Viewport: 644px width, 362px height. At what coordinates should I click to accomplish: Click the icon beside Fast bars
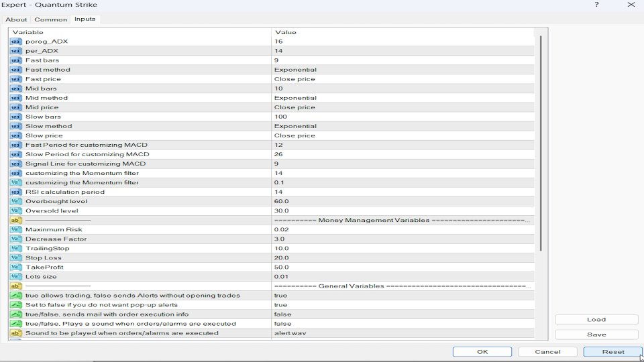(x=15, y=60)
